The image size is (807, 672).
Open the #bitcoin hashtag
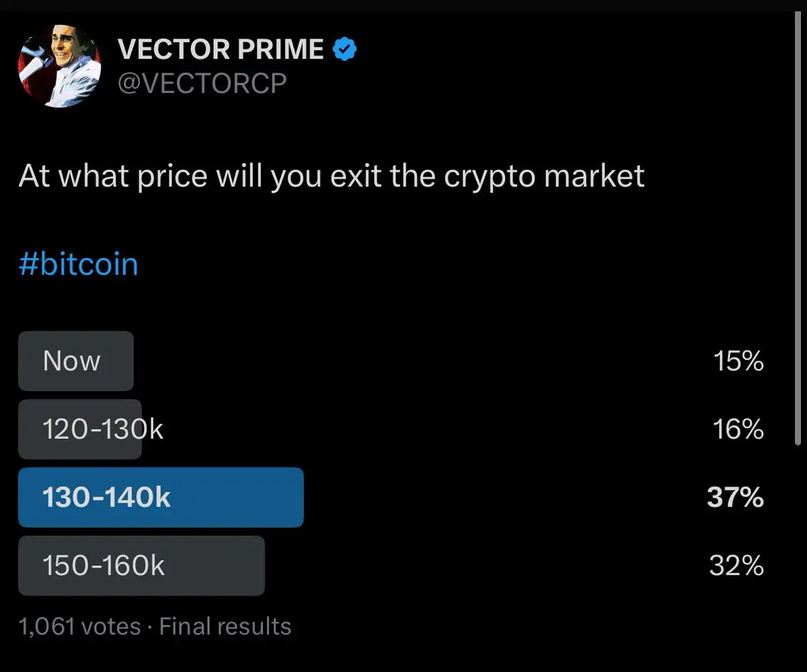(79, 264)
